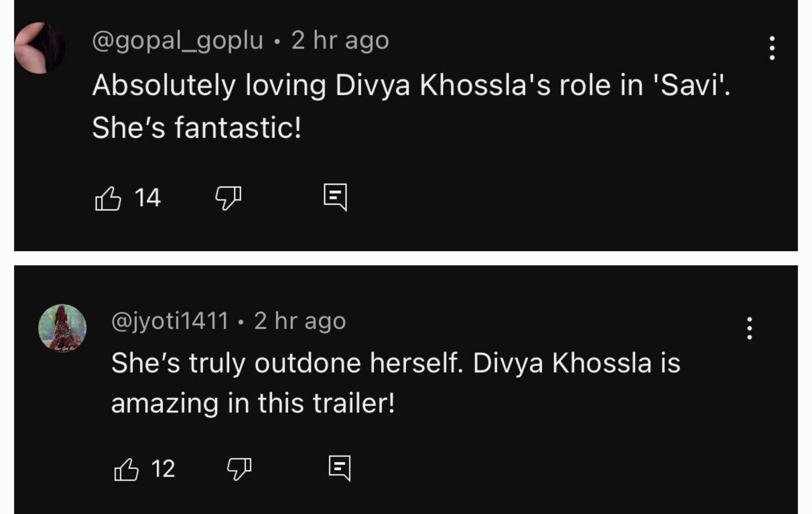Like the comment by @gopal_goplu
Screen dimensions: 812x514
click(x=108, y=198)
